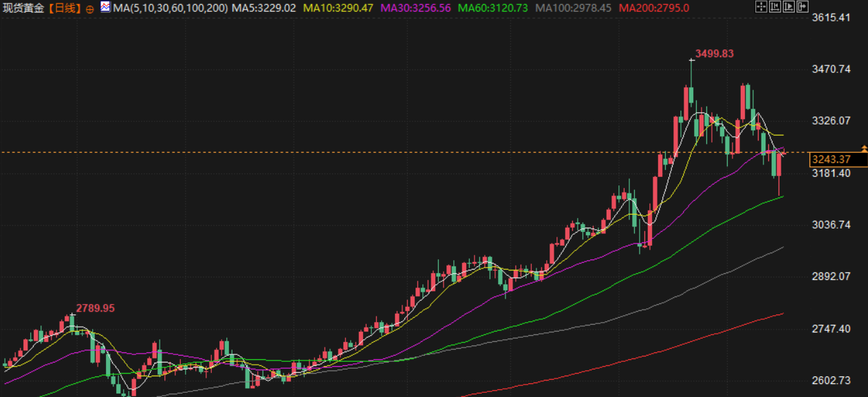Click the scroll-chart-right play icon
The image size is (868, 397).
[788, 7]
